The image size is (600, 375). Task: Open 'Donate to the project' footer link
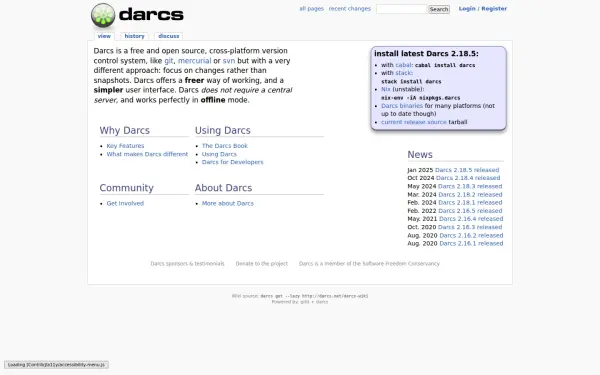tap(262, 264)
